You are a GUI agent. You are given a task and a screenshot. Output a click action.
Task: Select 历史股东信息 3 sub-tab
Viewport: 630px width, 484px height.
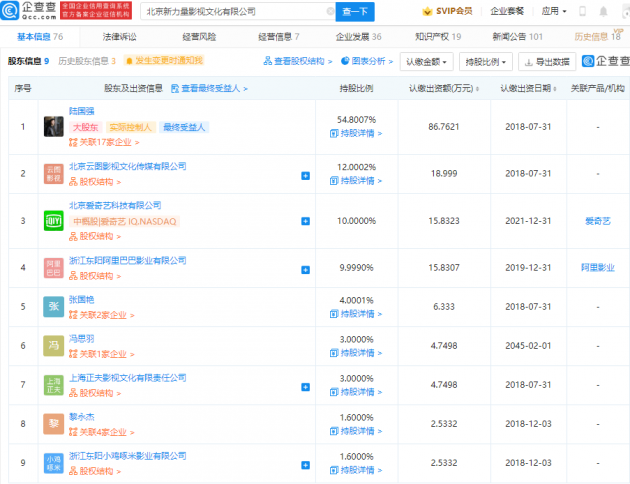coord(87,61)
